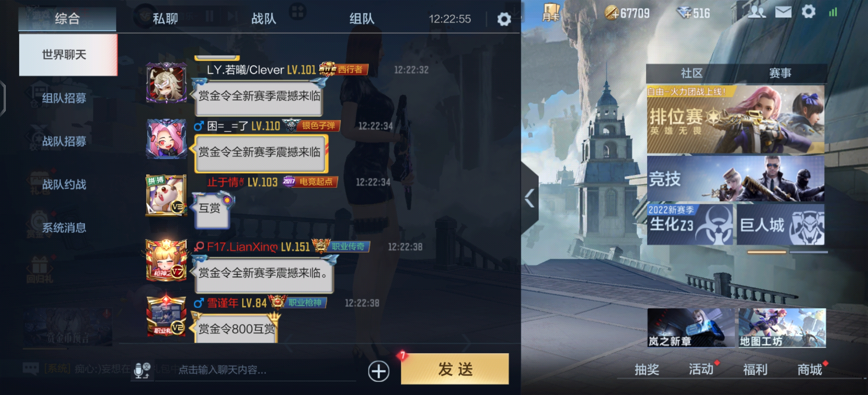
Task: Open 商城 shop link
Action: pos(810,369)
